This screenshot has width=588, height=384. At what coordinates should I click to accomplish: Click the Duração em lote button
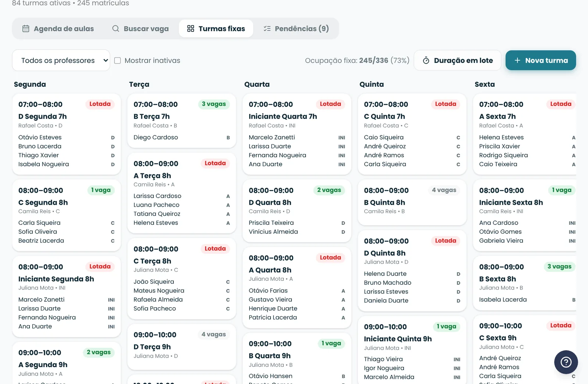tap(458, 60)
